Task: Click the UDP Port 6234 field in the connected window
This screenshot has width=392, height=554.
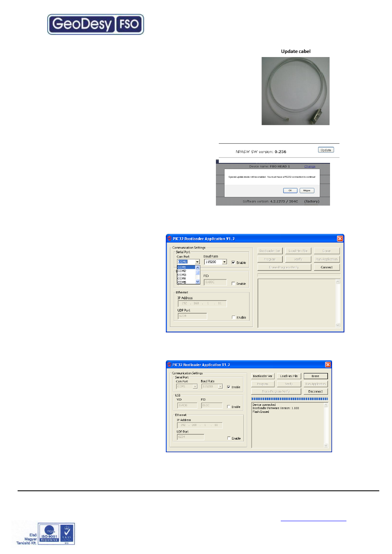Action: coord(190,437)
